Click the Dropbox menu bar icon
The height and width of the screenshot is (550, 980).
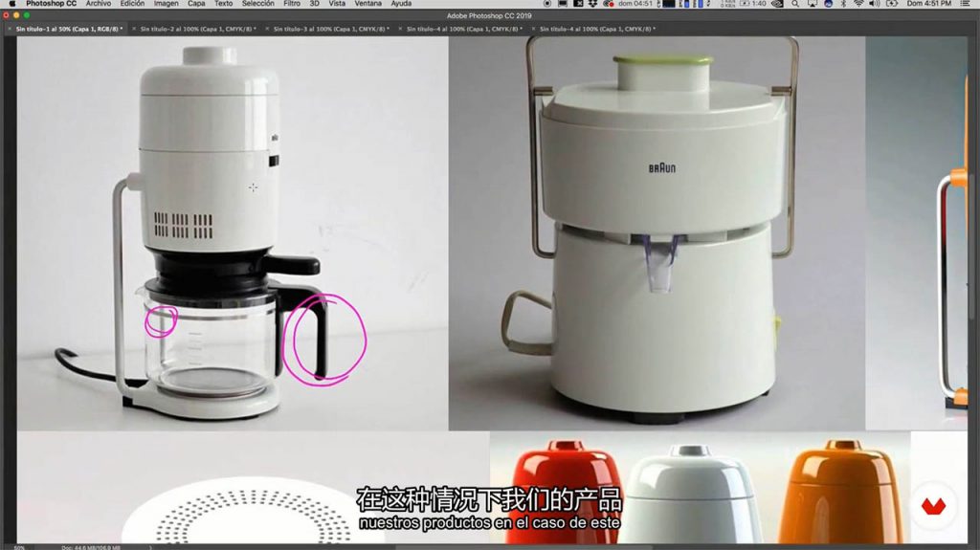[x=592, y=4]
